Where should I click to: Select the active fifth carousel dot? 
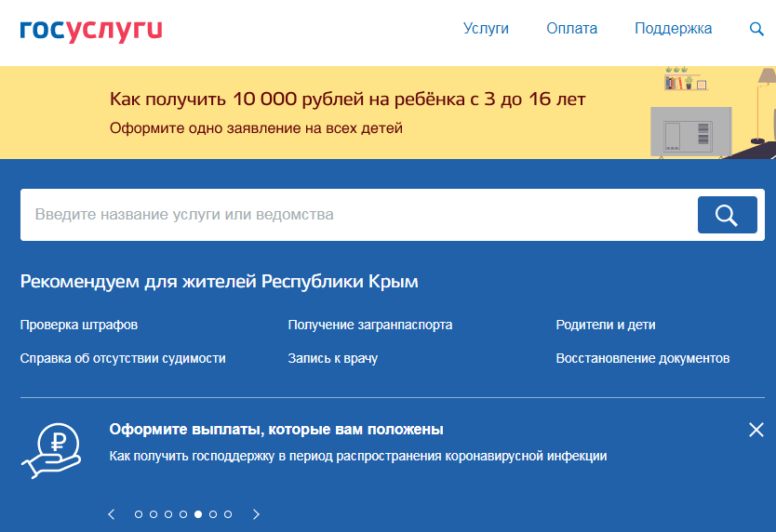click(x=198, y=514)
